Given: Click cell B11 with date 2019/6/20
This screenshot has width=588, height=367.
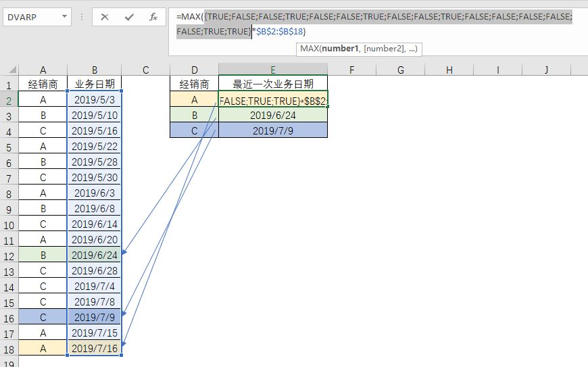Looking at the screenshot, I should 95,239.
